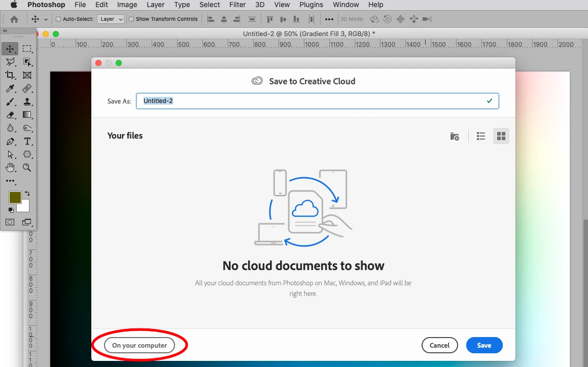Collapse toolbox with double-arrow chevron
The height and width of the screenshot is (367, 588).
(x=5, y=31)
